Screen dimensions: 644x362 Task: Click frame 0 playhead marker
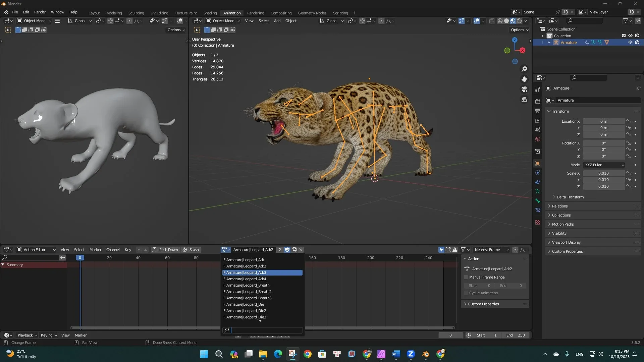click(80, 258)
